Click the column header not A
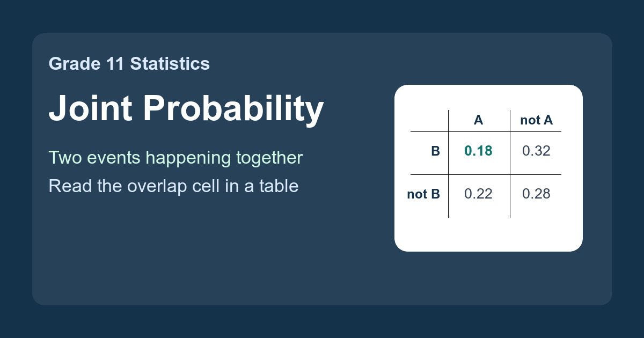644x338 pixels. 536,120
